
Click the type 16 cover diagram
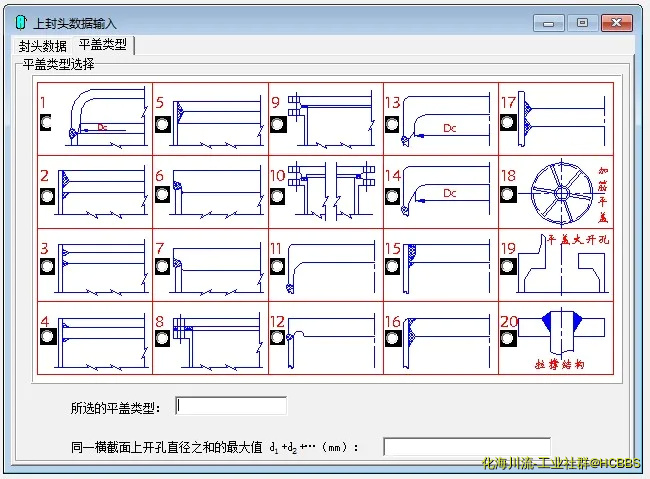(x=446, y=341)
